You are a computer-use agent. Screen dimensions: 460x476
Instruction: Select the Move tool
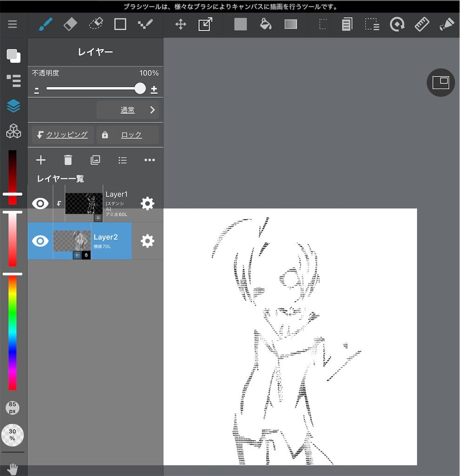click(181, 24)
